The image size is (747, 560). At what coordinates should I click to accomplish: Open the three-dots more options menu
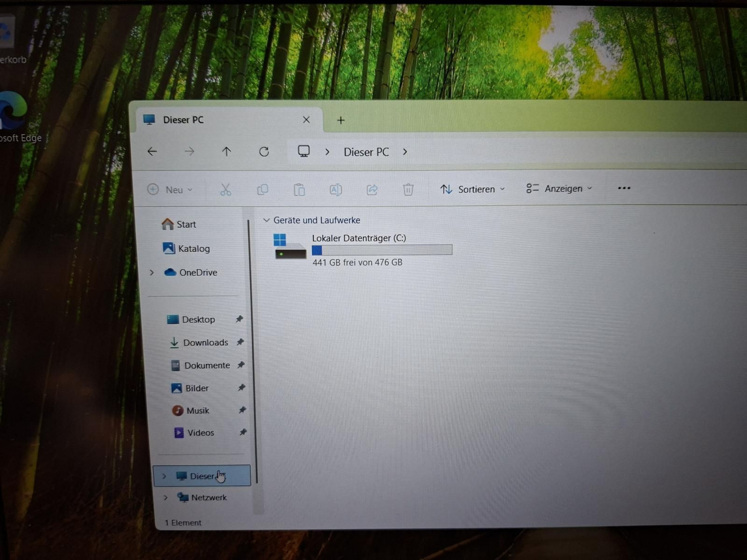click(624, 188)
